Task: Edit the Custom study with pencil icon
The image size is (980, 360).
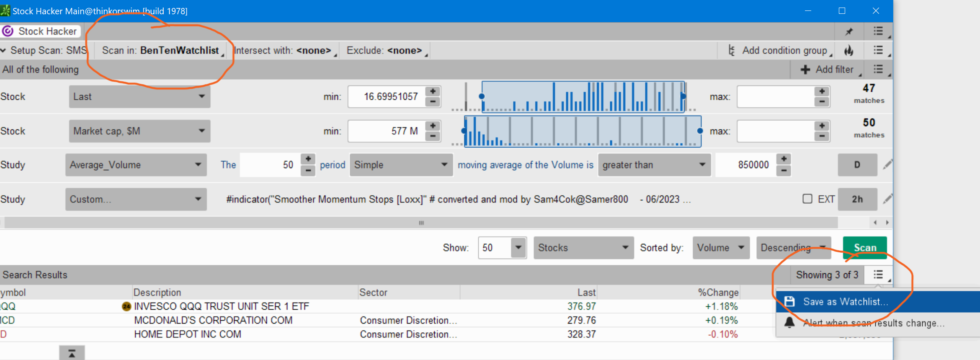Action: click(887, 199)
